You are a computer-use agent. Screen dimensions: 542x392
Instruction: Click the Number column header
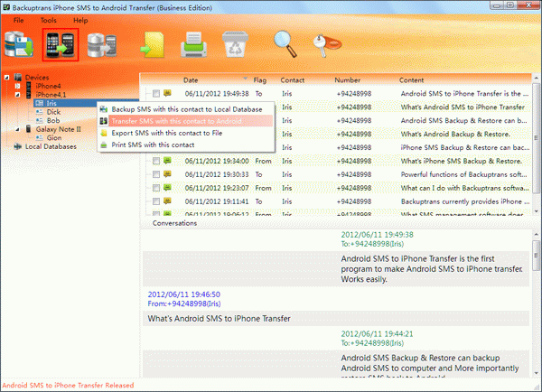pos(348,80)
